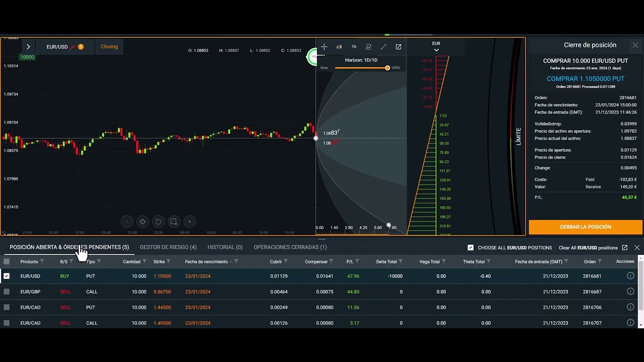Image resolution: width=644 pixels, height=362 pixels.
Task: Zoom in chart with plus button
Action: point(189,222)
